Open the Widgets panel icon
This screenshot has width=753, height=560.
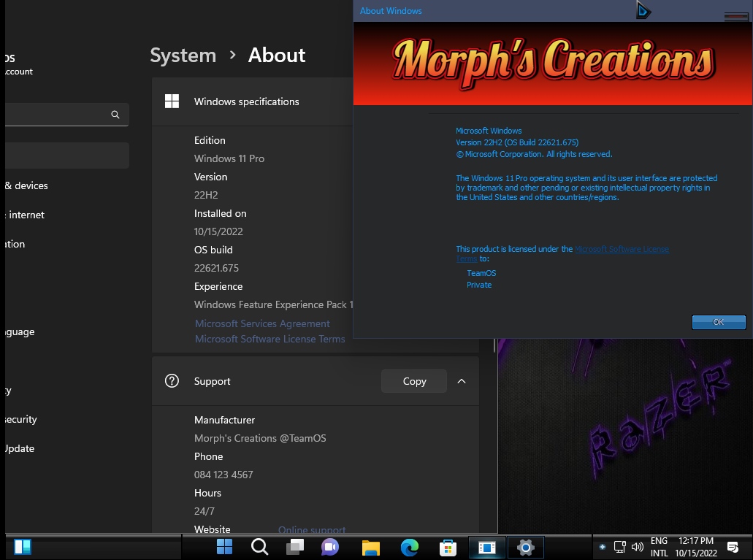click(22, 547)
